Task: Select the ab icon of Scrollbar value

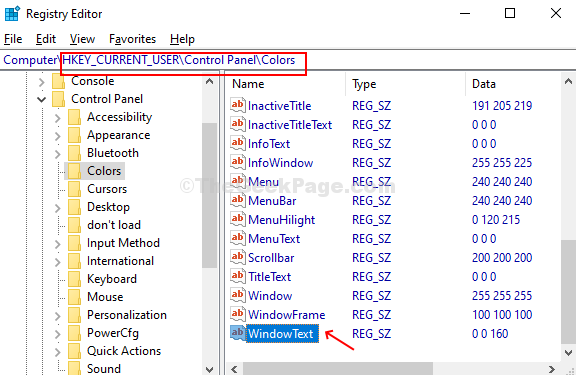Action: click(238, 257)
